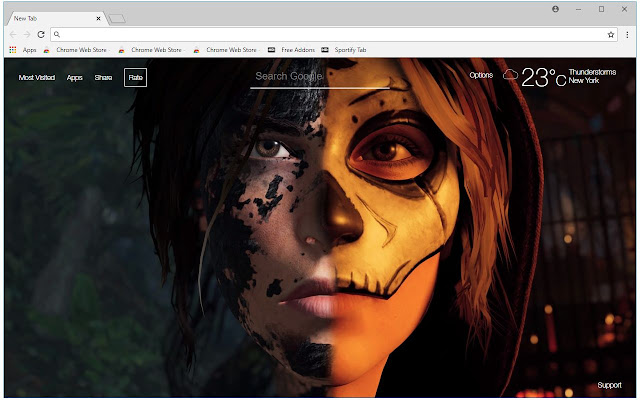Click into the browser address bar
640x400 pixels.
[x=333, y=35]
